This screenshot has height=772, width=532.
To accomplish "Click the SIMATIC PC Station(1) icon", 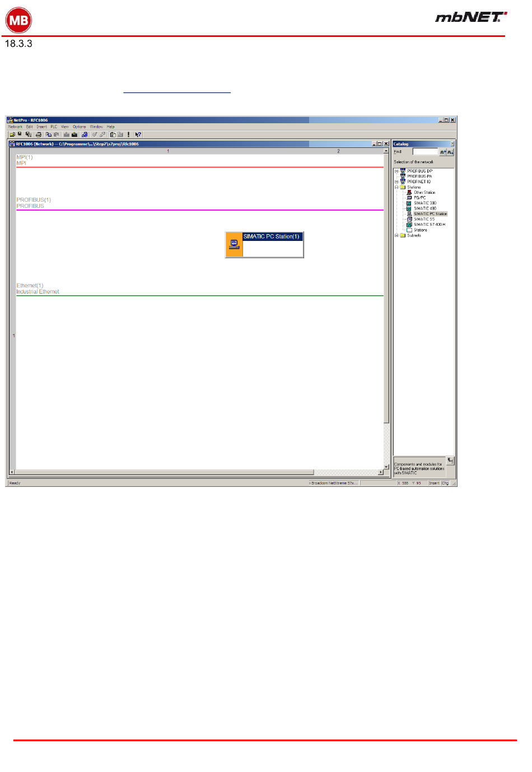I will pyautogui.click(x=234, y=245).
